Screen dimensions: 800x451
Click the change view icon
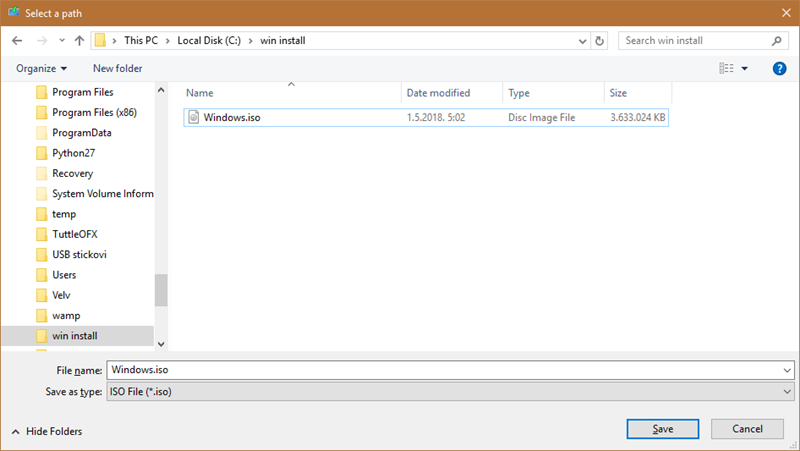tap(727, 68)
